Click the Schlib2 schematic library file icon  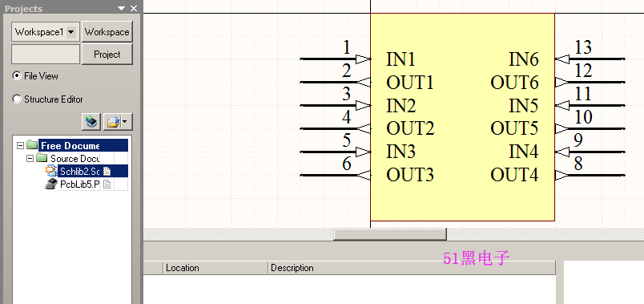pos(50,171)
